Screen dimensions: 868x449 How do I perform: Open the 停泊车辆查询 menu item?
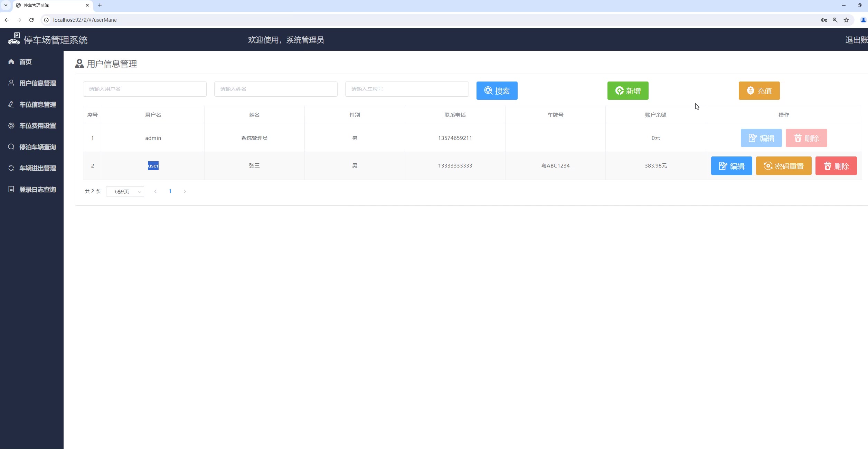pyautogui.click(x=32, y=147)
